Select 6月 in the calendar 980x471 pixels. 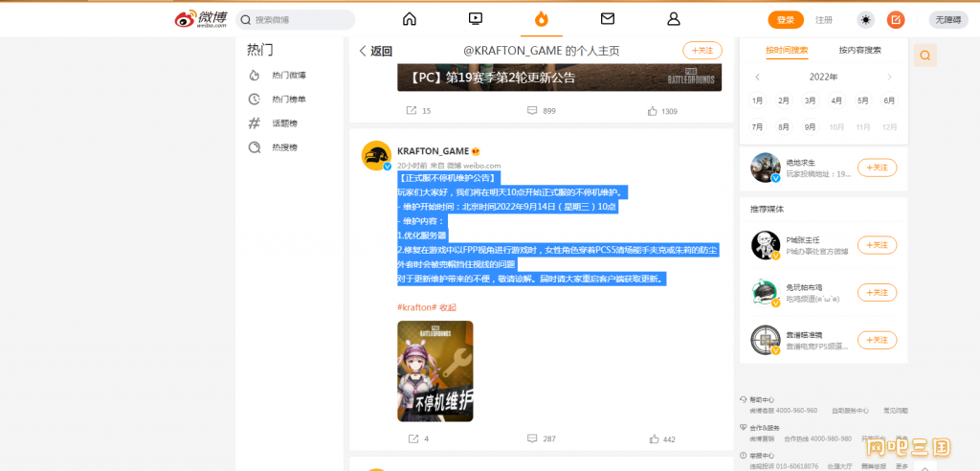889,101
